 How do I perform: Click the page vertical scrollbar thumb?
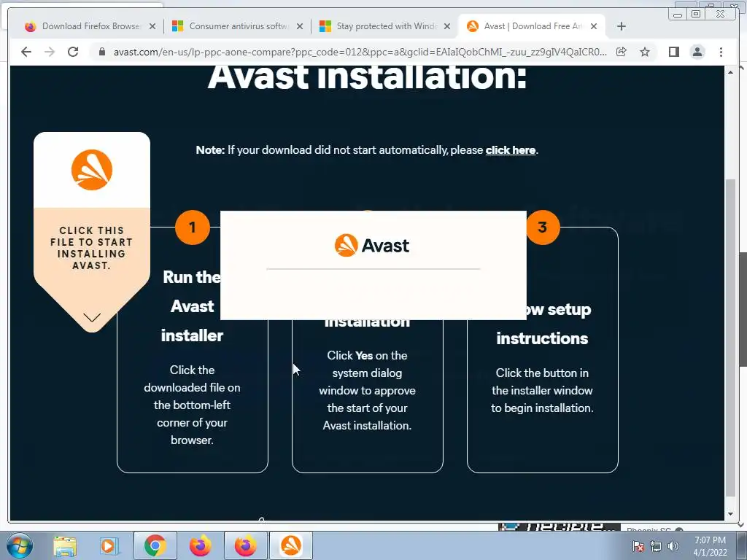pos(730,338)
